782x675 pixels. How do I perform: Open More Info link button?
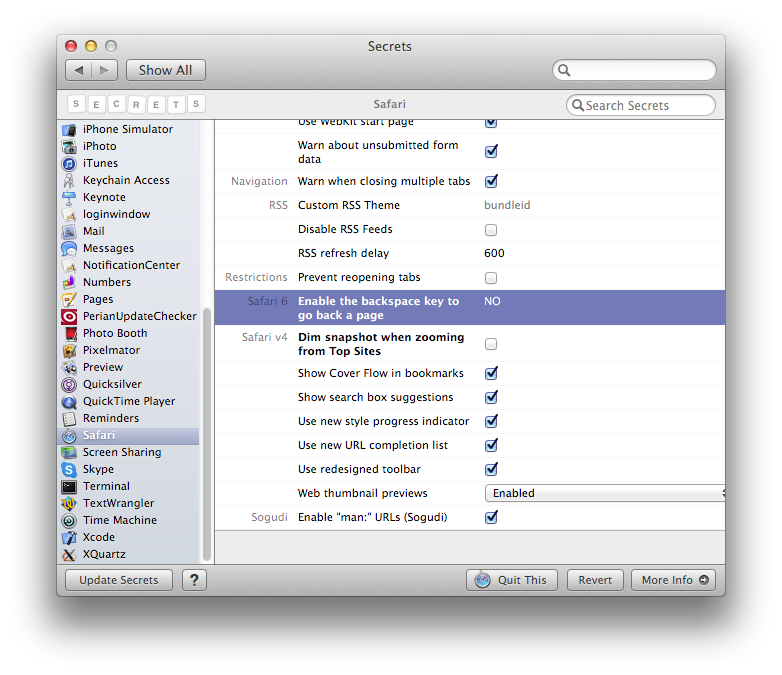(x=673, y=580)
